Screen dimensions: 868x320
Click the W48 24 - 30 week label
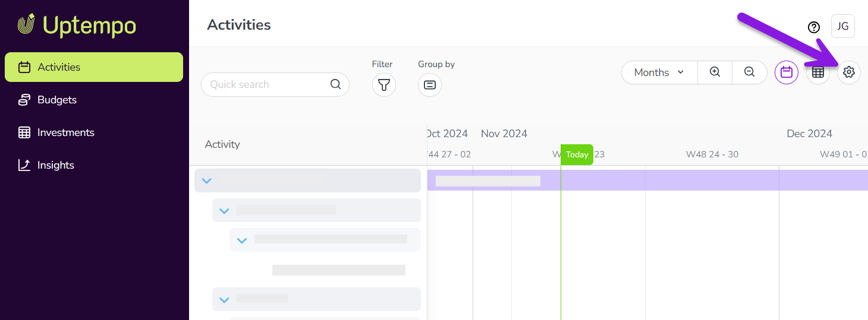click(712, 154)
